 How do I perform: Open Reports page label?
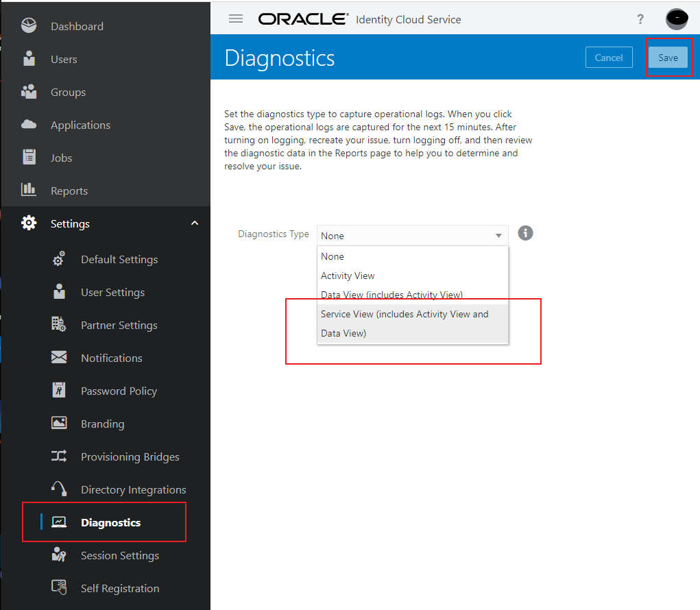coord(69,191)
